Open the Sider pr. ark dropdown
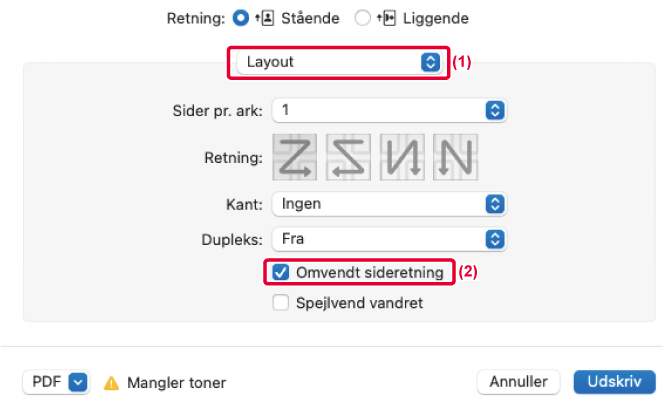 point(388,110)
